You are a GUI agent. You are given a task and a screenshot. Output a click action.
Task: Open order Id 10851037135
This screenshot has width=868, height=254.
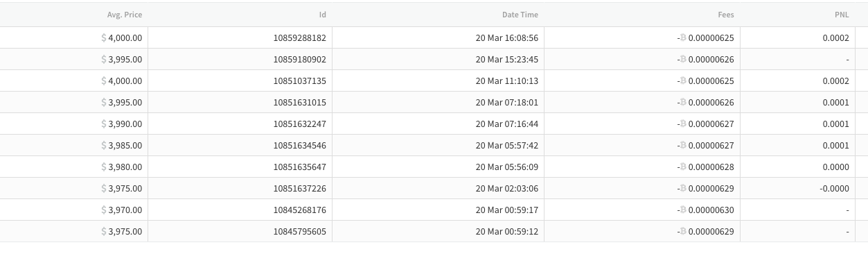300,81
